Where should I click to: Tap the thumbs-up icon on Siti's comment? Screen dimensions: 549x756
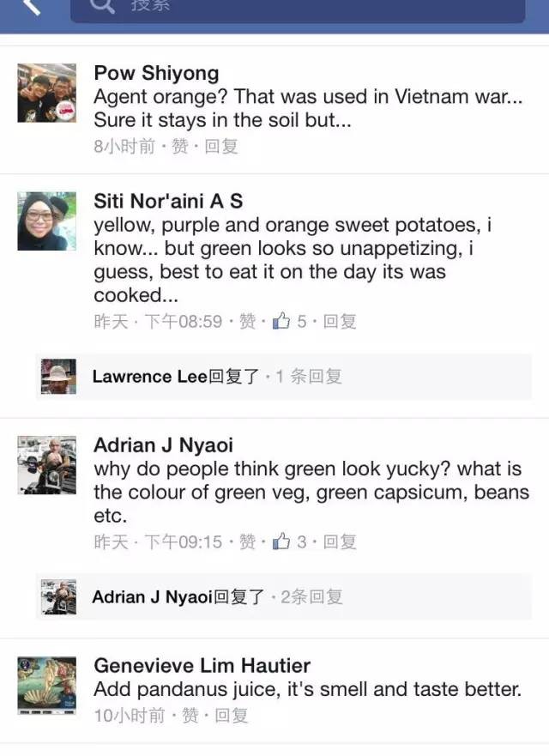[281, 322]
